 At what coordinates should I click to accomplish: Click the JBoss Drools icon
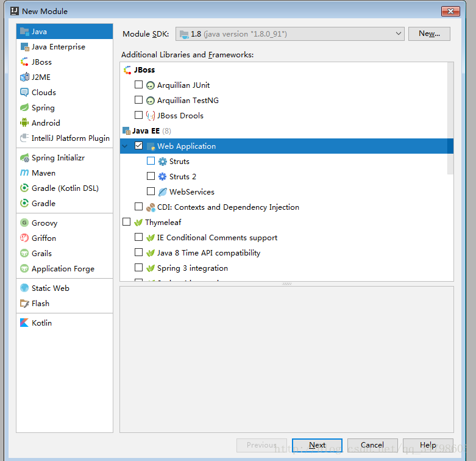(151, 116)
